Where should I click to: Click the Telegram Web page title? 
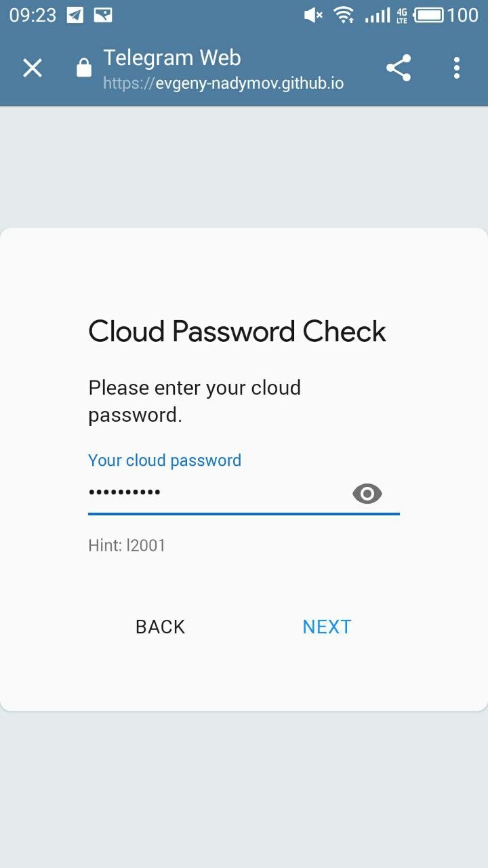point(172,58)
